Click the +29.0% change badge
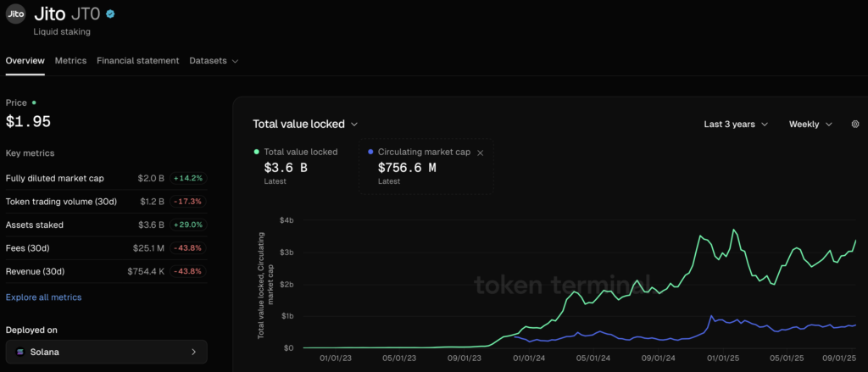Screen dimensions: 868x372 click(x=188, y=225)
